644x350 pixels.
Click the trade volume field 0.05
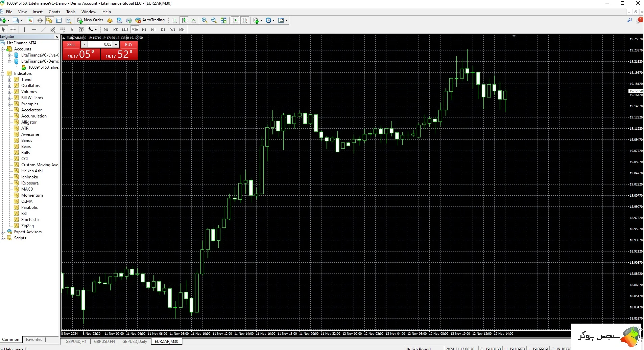pos(100,45)
